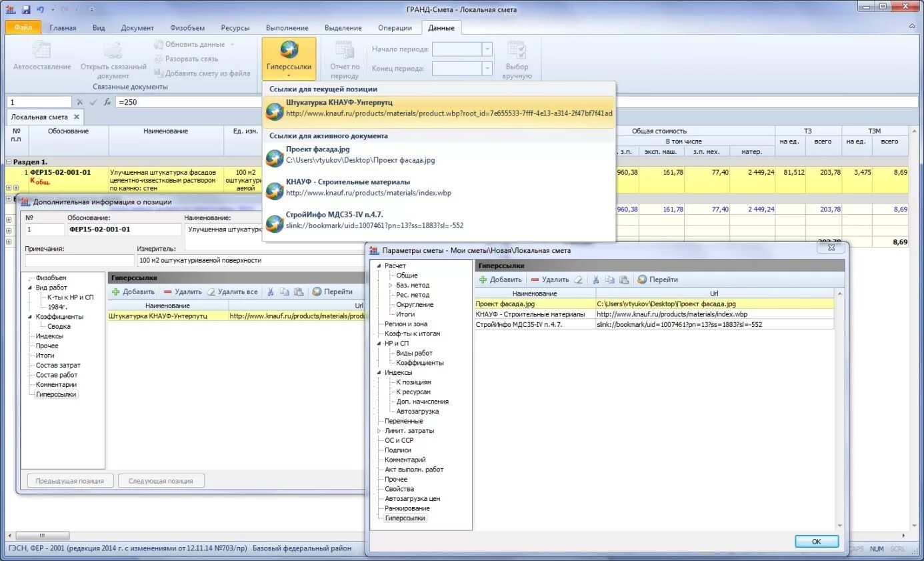Collapse the Коэффициенты tree node in position dialog
This screenshot has width=924, height=561.
[31, 317]
